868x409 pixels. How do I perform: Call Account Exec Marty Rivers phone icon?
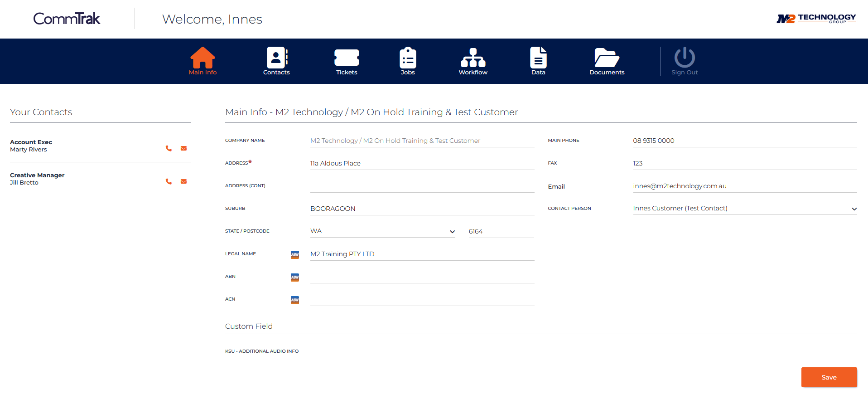click(169, 148)
